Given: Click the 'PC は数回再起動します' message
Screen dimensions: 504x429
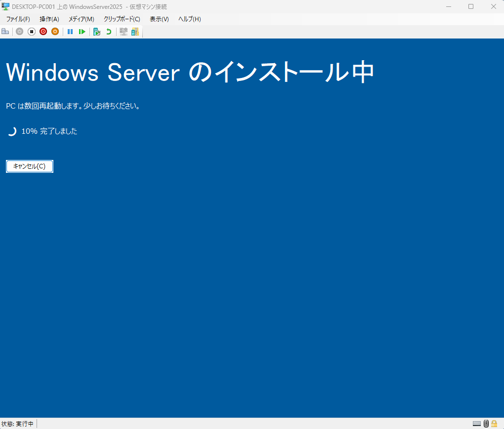Looking at the screenshot, I should point(73,106).
